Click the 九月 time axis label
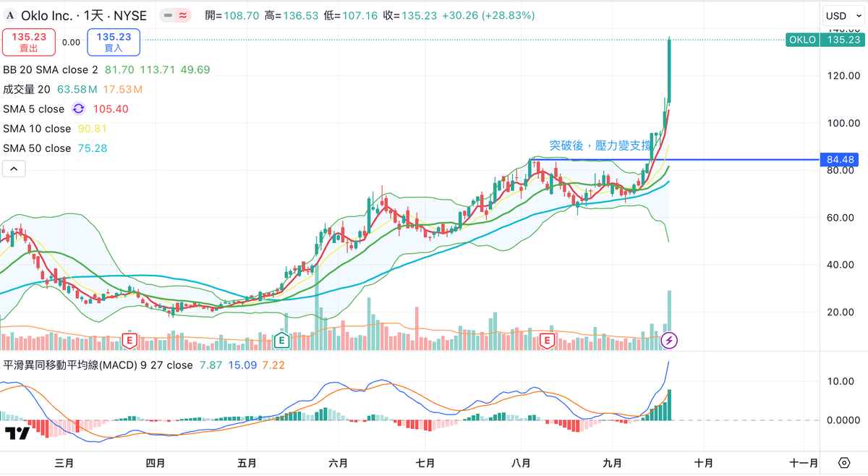Image resolution: width=868 pixels, height=476 pixels. coord(613,463)
